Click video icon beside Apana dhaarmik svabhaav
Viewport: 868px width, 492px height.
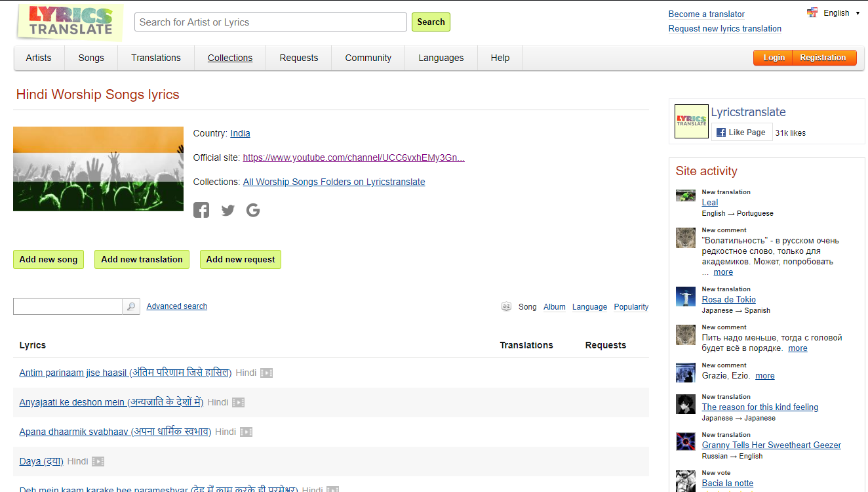pyautogui.click(x=246, y=432)
